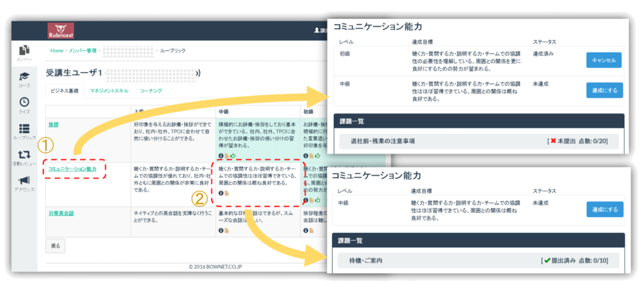This screenshot has width=644, height=294.
Task: Click Home in the breadcrumb
Action: (x=57, y=50)
